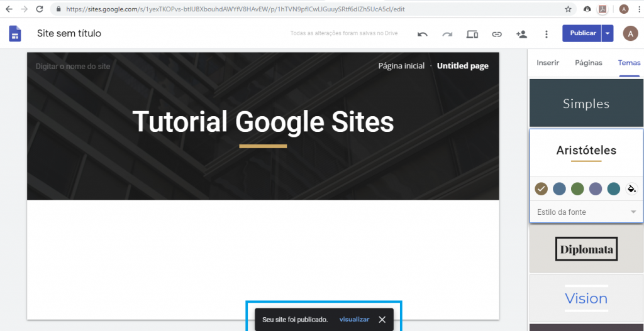644x331 pixels.
Task: Select the Diplomata theme
Action: click(x=586, y=249)
